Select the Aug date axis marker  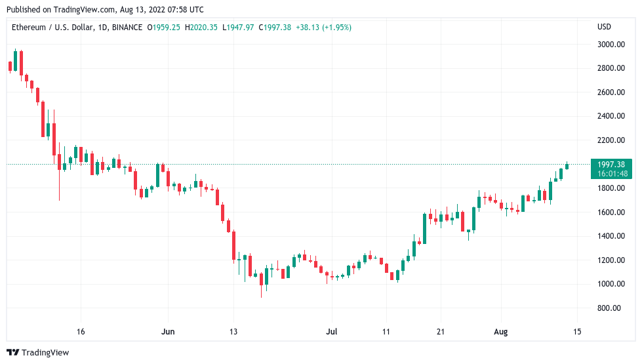(500, 332)
